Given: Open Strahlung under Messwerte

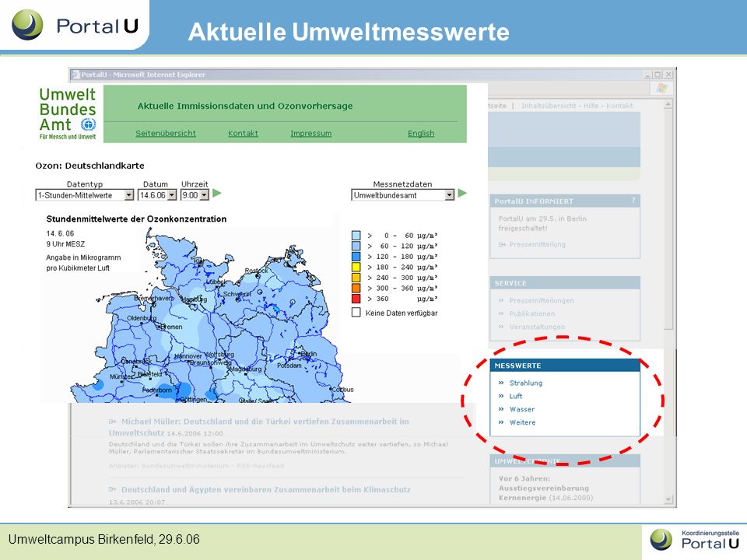Looking at the screenshot, I should tap(525, 383).
